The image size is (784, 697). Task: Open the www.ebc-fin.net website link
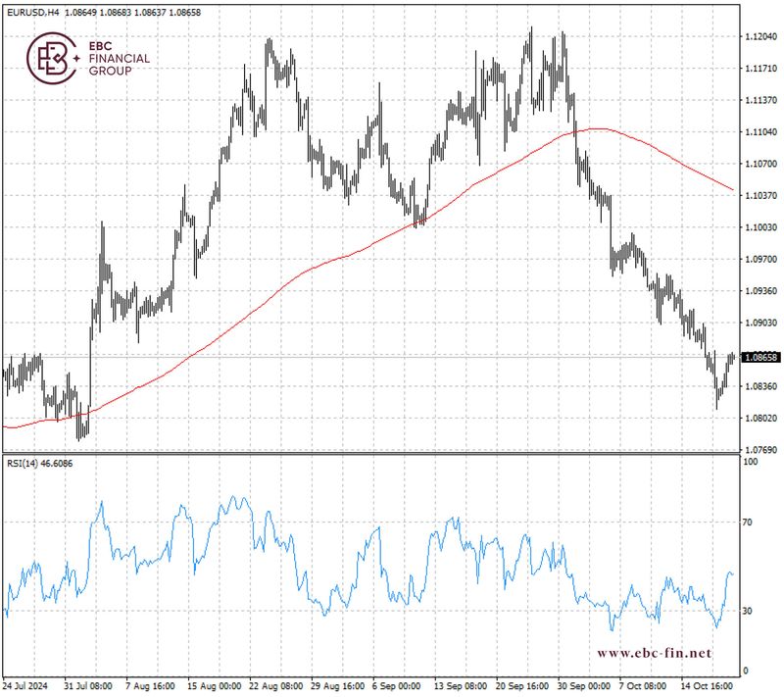click(654, 652)
